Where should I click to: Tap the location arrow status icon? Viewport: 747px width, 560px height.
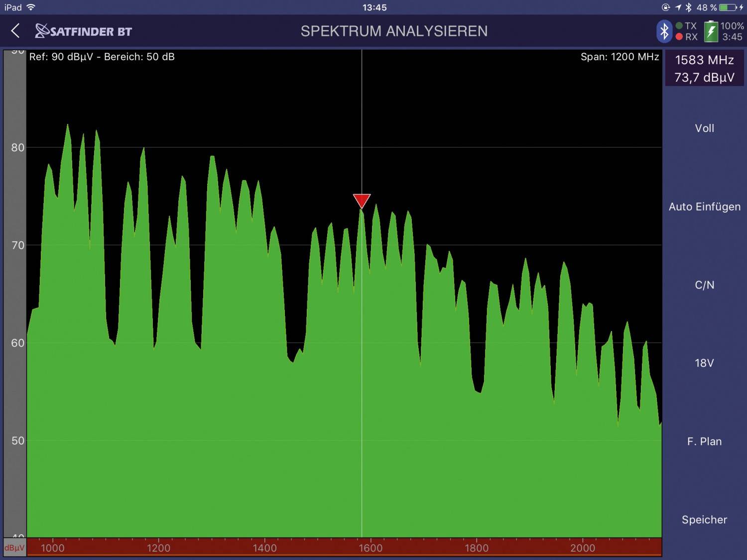[x=678, y=7]
